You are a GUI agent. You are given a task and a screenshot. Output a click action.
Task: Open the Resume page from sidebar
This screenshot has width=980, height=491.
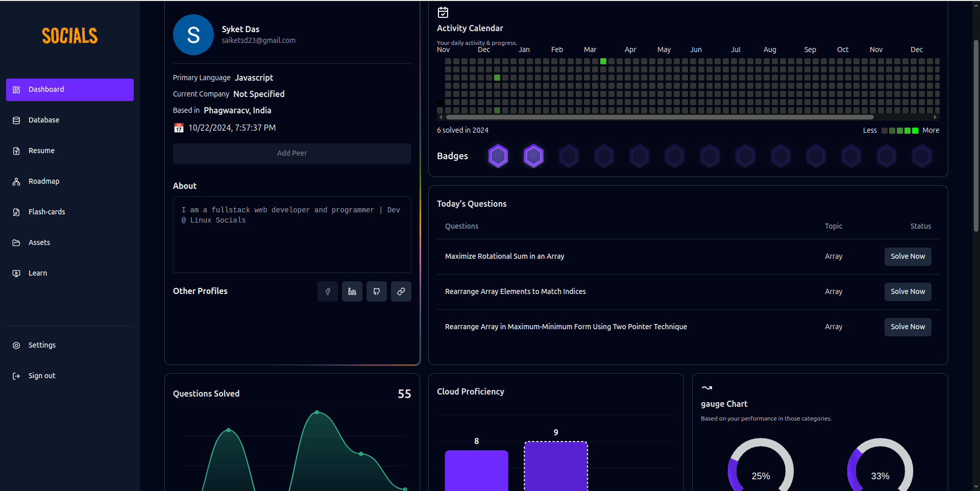click(x=70, y=151)
